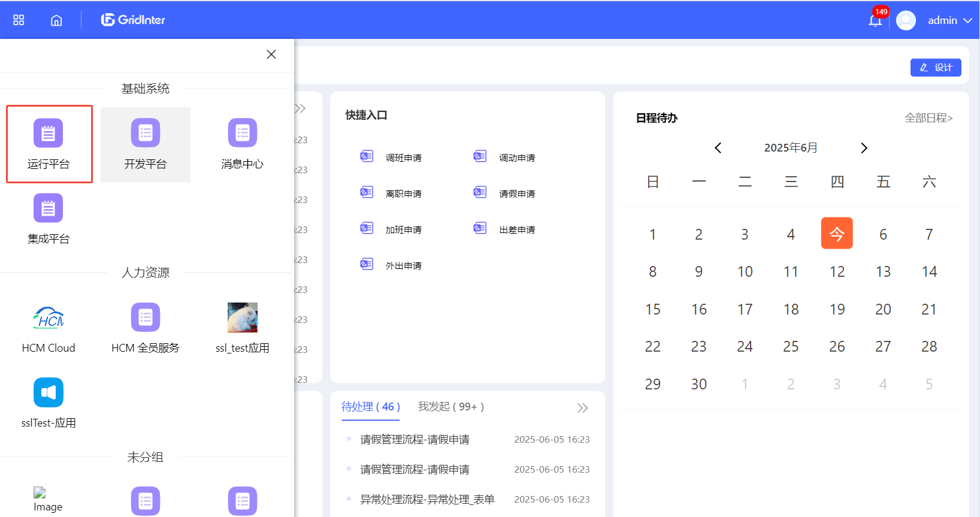The height and width of the screenshot is (517, 980).
Task: Click the 2025年6月 month label
Action: [x=791, y=148]
